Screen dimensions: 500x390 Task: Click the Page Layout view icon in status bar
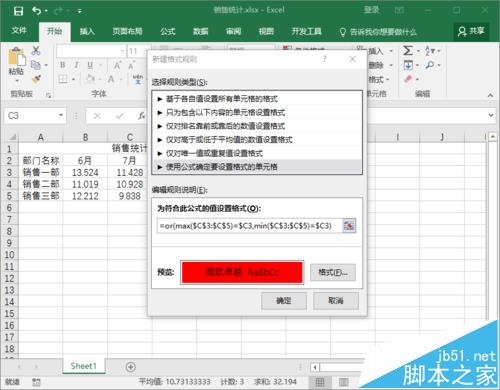[344, 382]
